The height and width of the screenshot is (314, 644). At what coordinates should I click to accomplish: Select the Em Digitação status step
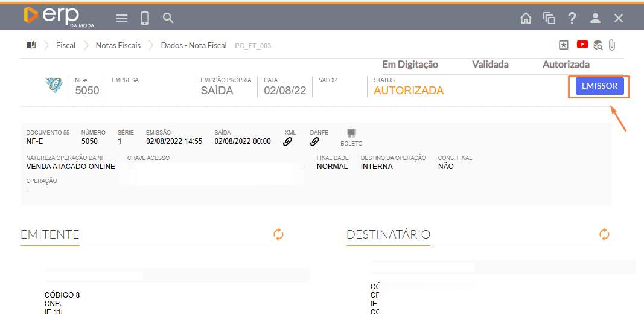coord(410,65)
